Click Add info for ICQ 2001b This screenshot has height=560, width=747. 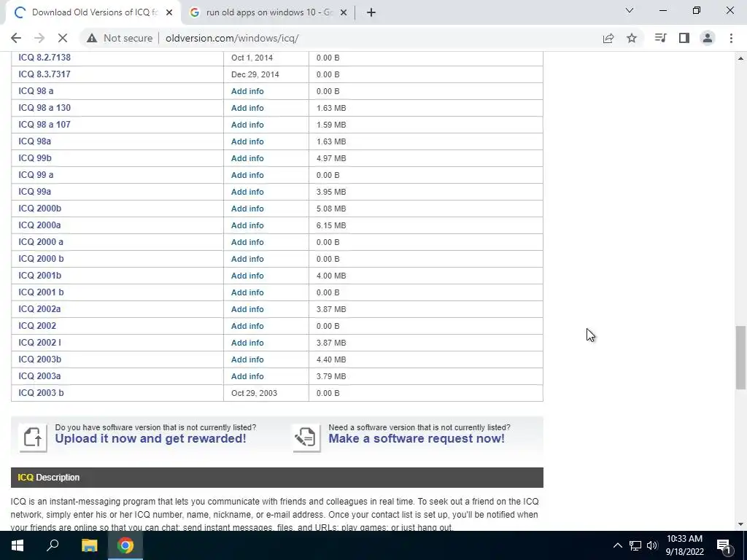click(247, 276)
